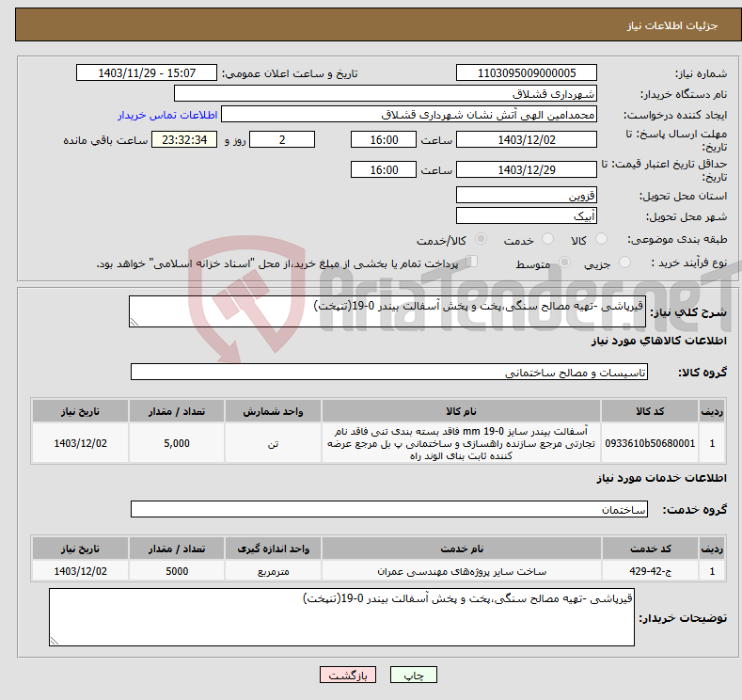The height and width of the screenshot is (700, 742).
Task: Click the توضیحات خریدار text area
Action: (x=341, y=617)
